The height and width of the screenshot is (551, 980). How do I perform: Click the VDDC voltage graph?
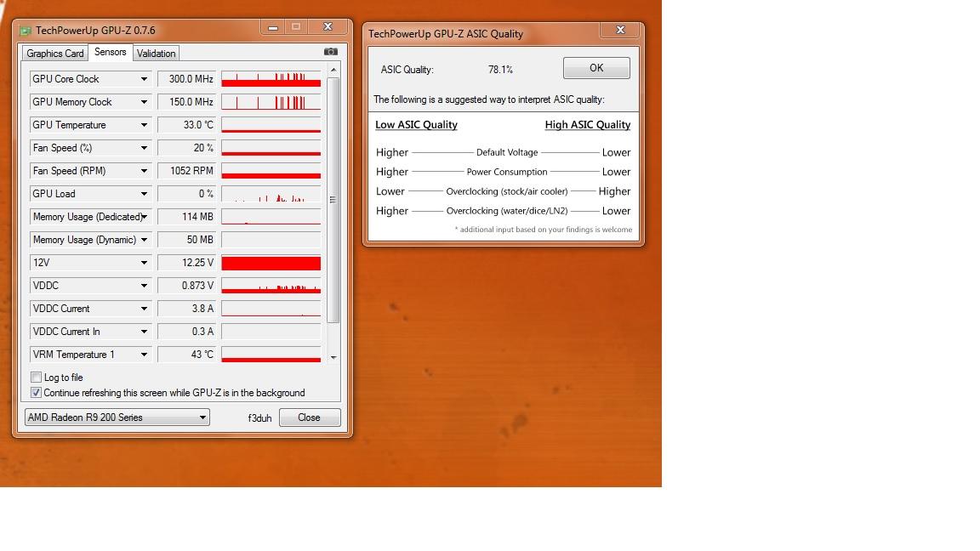[x=271, y=286]
